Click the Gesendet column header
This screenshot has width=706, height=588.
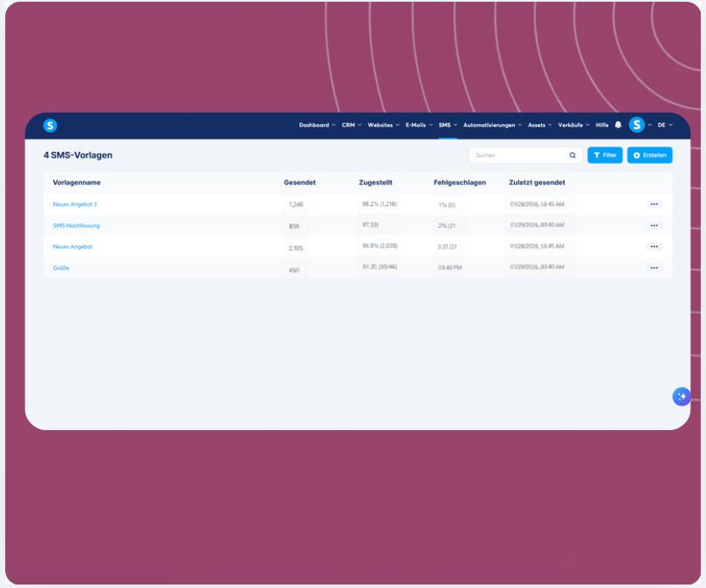tap(299, 182)
